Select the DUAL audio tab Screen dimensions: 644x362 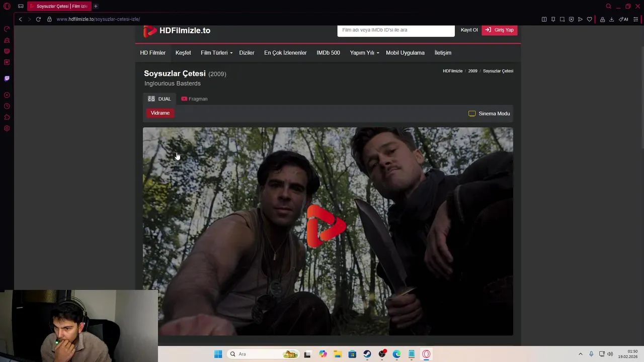tap(159, 99)
